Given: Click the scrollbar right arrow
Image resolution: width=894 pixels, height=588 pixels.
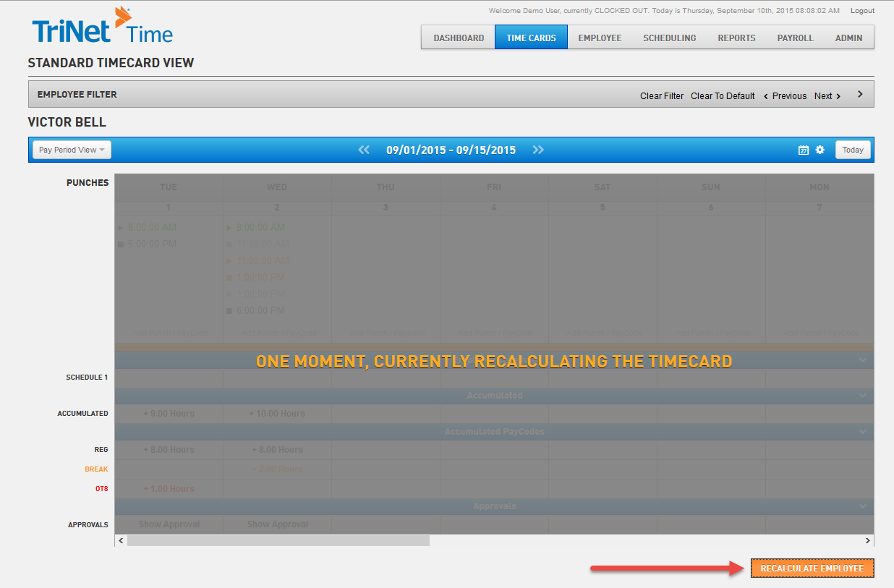Looking at the screenshot, I should pos(868,540).
